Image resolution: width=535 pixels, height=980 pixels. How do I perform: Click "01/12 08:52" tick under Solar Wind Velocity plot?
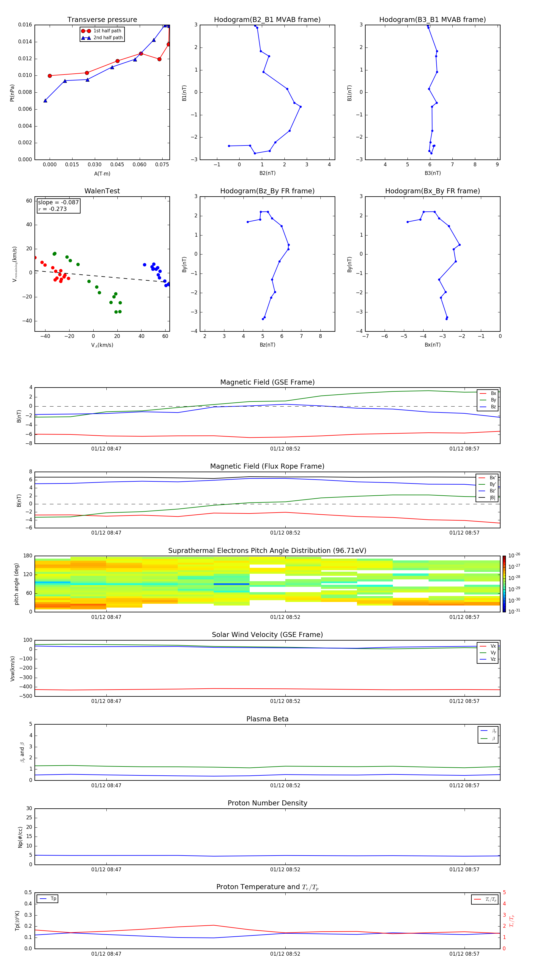(285, 701)
